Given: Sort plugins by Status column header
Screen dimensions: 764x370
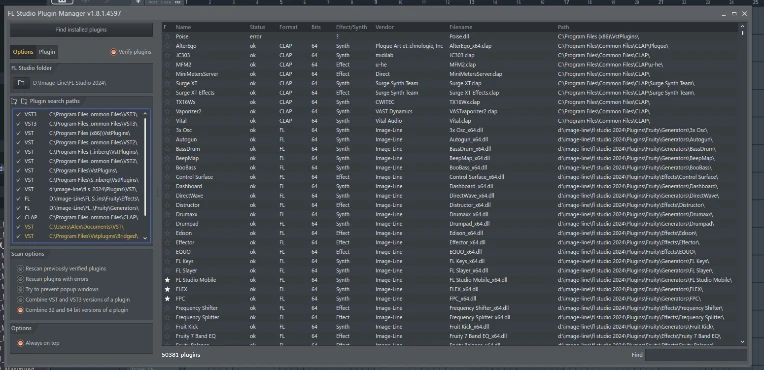Looking at the screenshot, I should tap(257, 27).
